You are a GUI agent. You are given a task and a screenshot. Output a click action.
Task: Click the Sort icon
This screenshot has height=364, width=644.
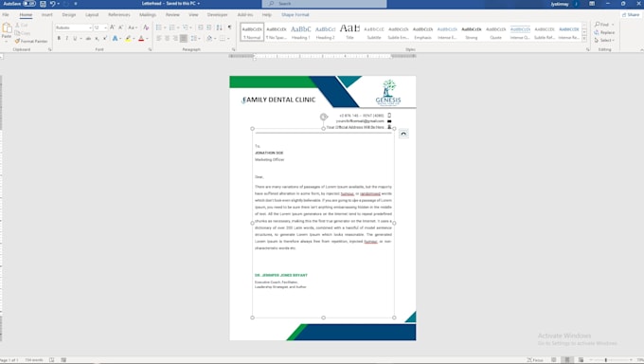(x=220, y=27)
